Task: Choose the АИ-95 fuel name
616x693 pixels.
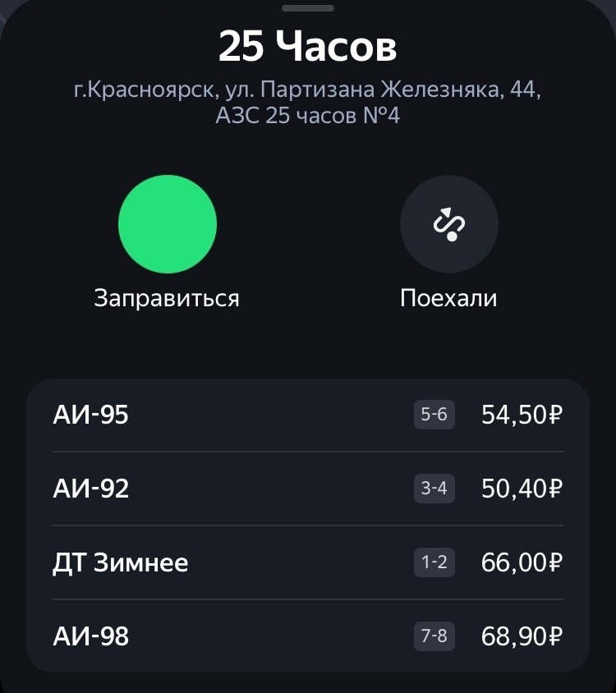Action: coord(90,415)
